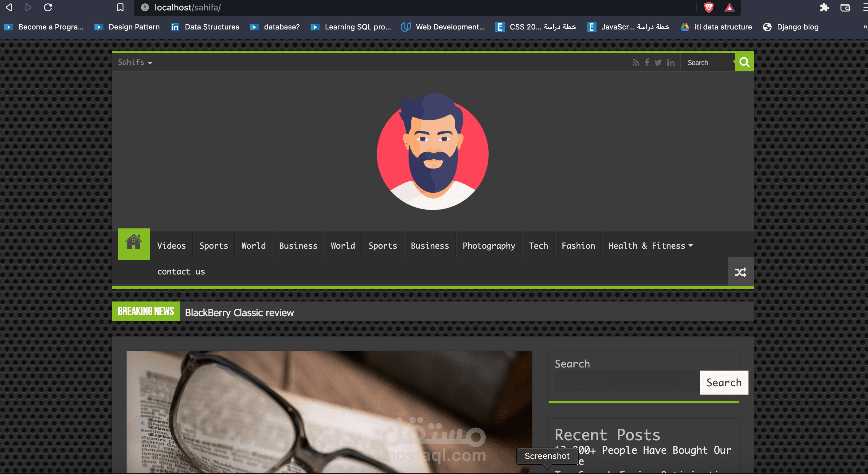Open the Brave Shields lion icon
The image size is (868, 474).
click(x=709, y=7)
